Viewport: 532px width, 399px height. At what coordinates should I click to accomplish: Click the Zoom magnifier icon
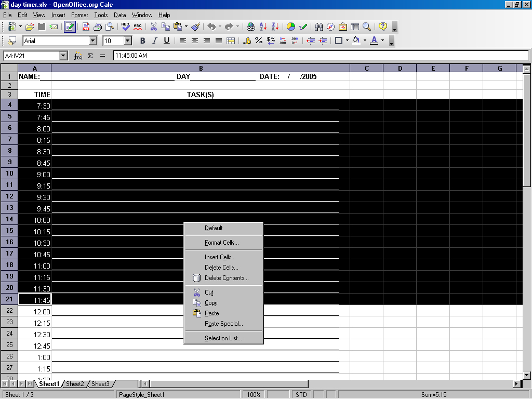click(x=367, y=27)
